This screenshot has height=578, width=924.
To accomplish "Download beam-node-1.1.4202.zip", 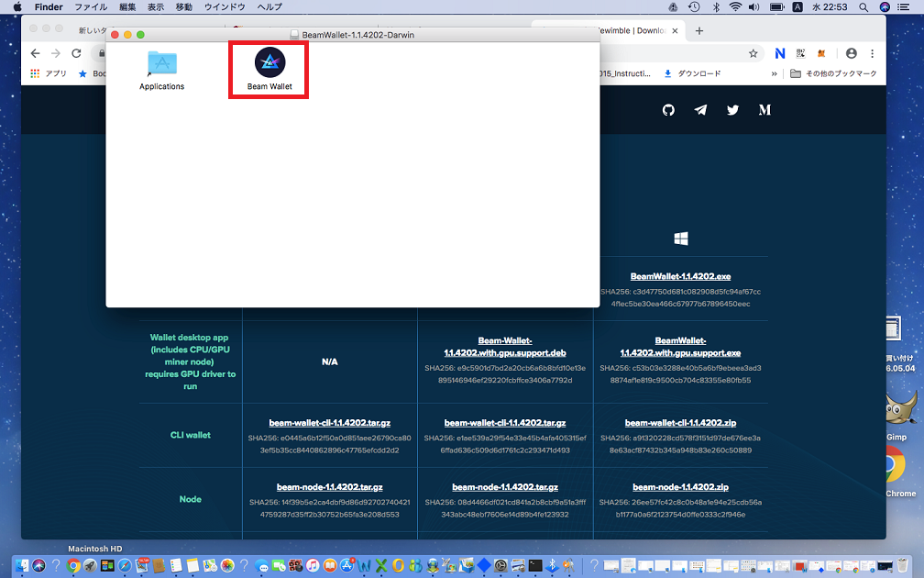I will coord(680,487).
